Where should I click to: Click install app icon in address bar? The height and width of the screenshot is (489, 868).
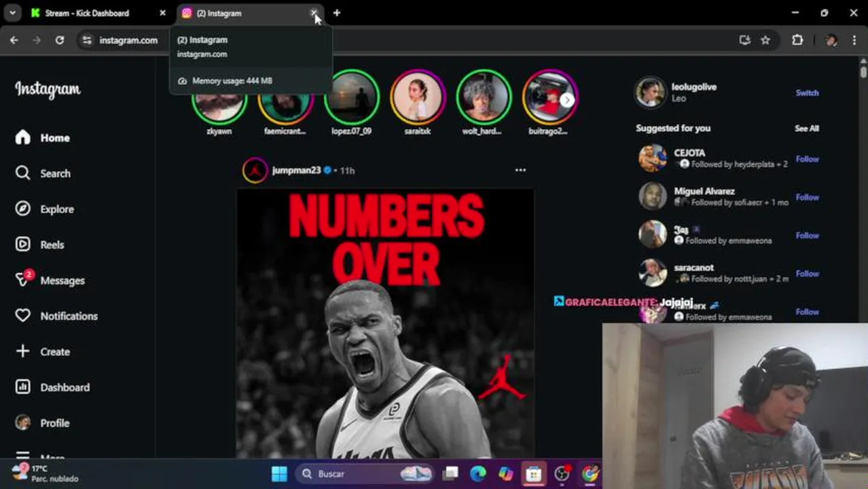coord(745,40)
